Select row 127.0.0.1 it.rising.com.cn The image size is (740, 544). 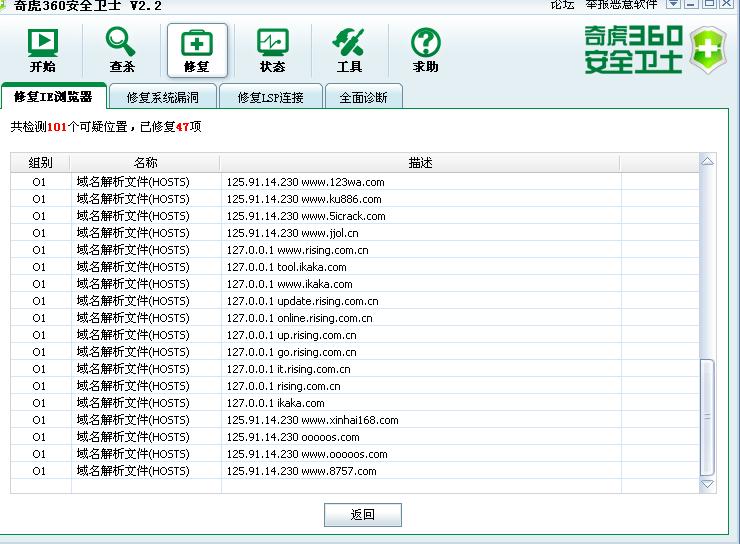point(355,369)
